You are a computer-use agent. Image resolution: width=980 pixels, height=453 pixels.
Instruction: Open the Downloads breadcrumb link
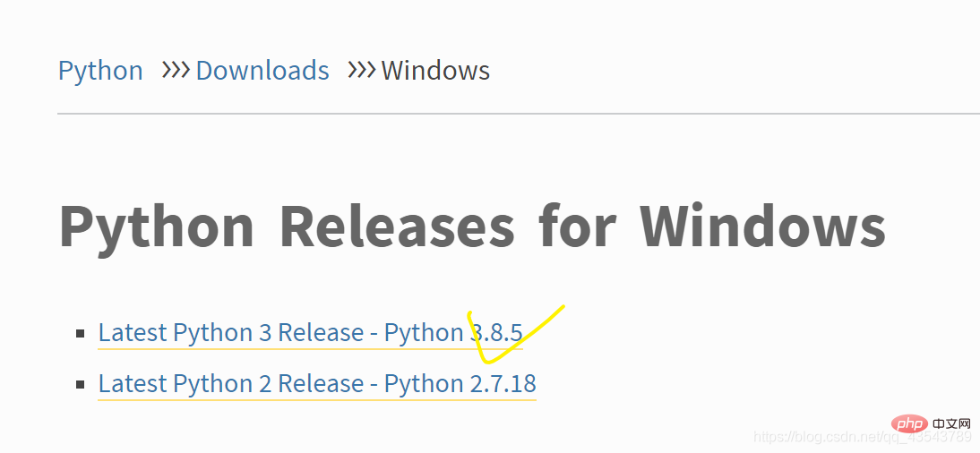pyautogui.click(x=262, y=71)
